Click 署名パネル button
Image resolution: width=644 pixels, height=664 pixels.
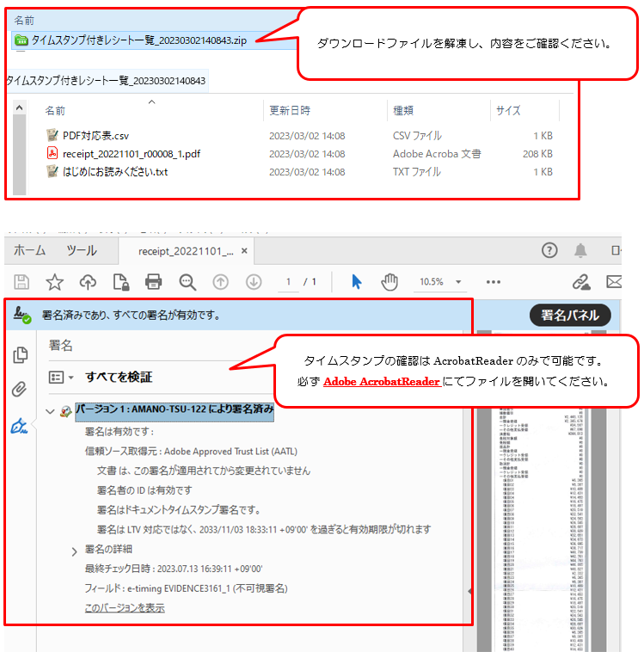coord(570,315)
